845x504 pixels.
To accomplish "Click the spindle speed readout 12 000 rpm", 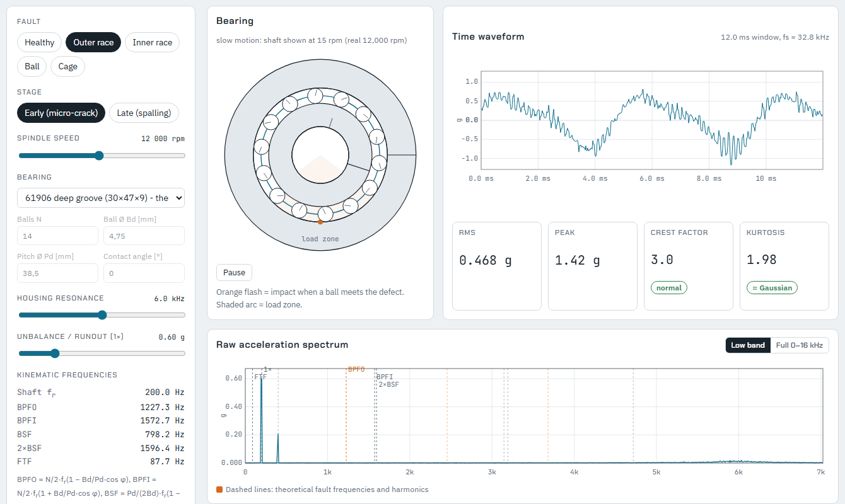I will (163, 139).
